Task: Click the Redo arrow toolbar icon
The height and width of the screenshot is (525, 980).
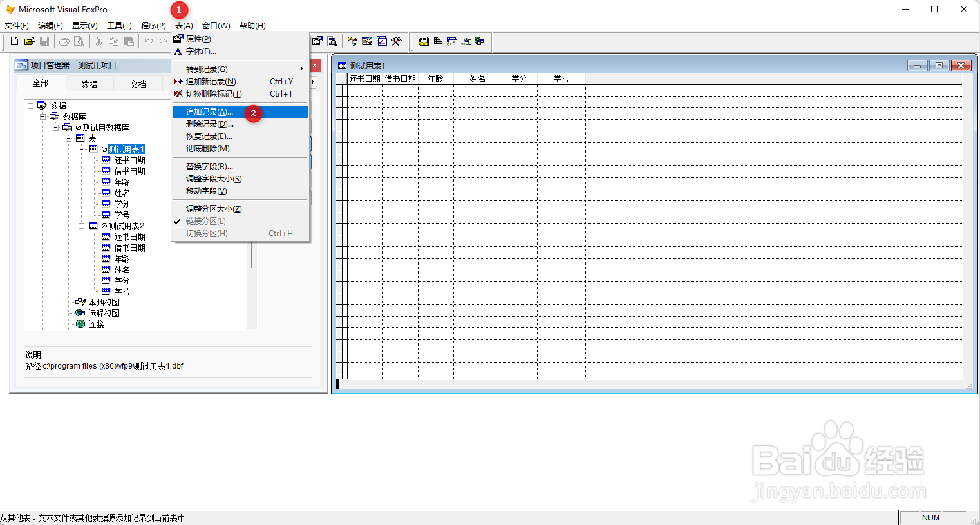Action: coord(164,41)
